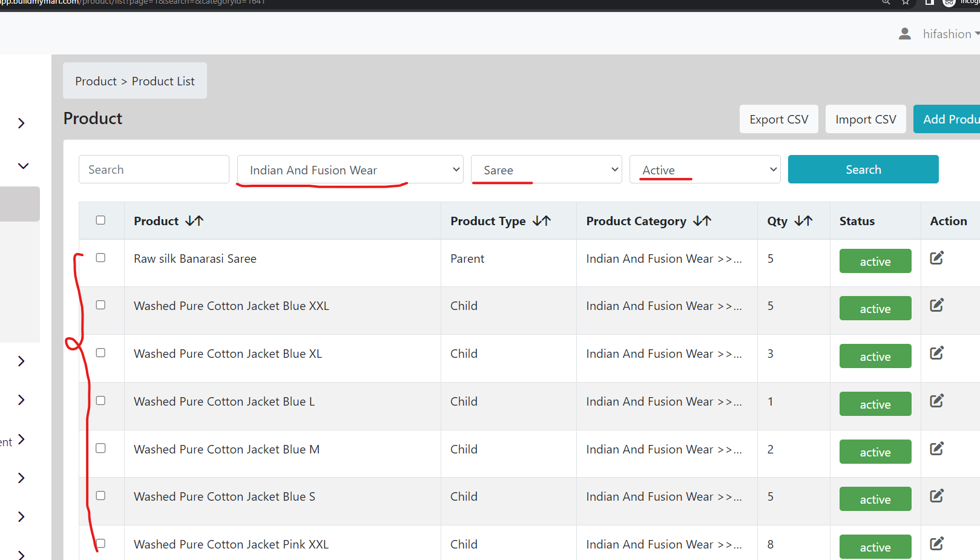Check the Jacket Pink XXL row
This screenshot has height=560, width=980.
click(100, 544)
